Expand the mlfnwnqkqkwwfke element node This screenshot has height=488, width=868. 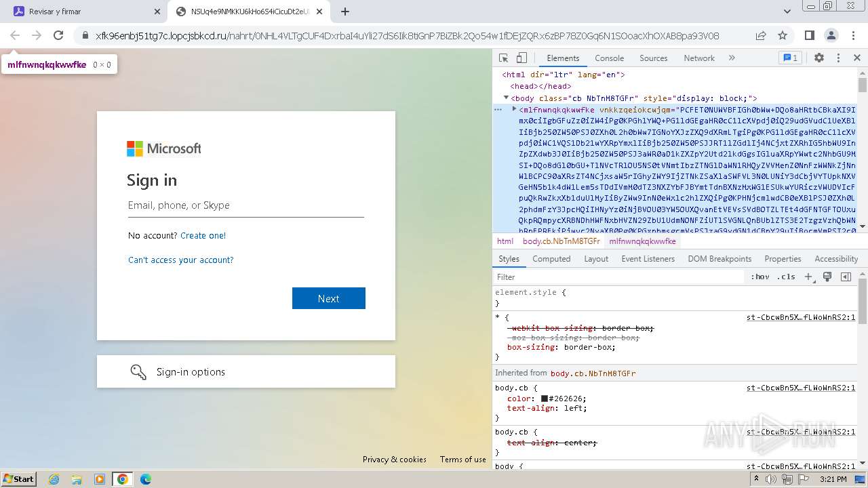(x=514, y=109)
